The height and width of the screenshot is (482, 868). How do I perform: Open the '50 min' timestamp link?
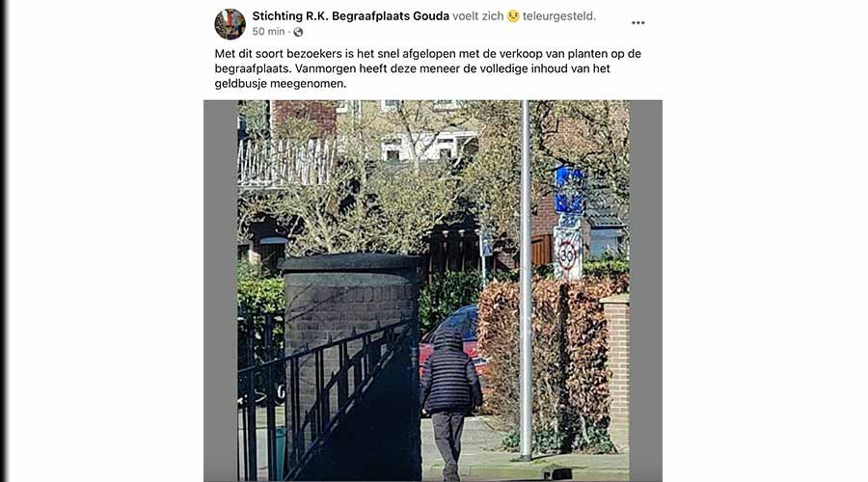pos(268,32)
